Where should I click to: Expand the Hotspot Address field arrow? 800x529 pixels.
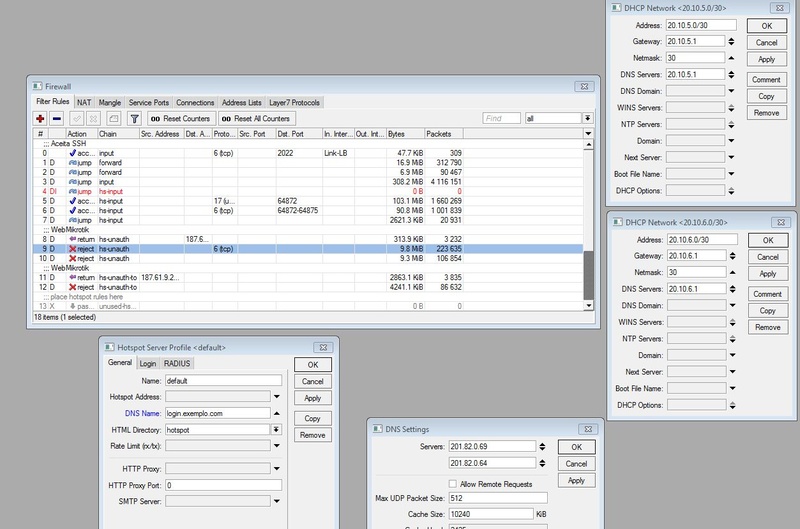pos(276,397)
